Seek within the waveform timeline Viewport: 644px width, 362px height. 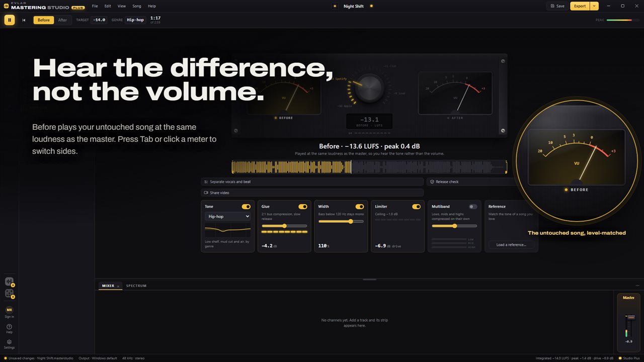pos(369,167)
